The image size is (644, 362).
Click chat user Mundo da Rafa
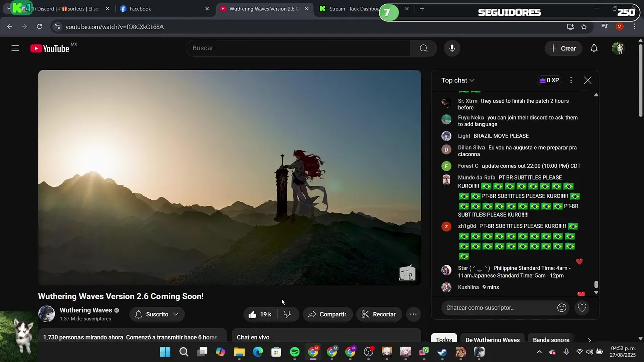click(x=476, y=178)
